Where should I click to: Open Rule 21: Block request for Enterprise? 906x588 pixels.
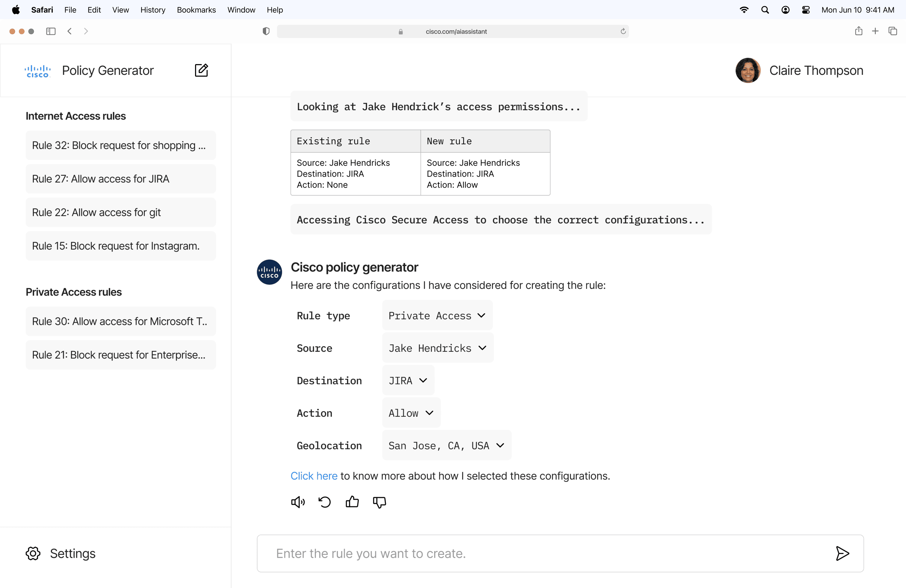pyautogui.click(x=121, y=355)
